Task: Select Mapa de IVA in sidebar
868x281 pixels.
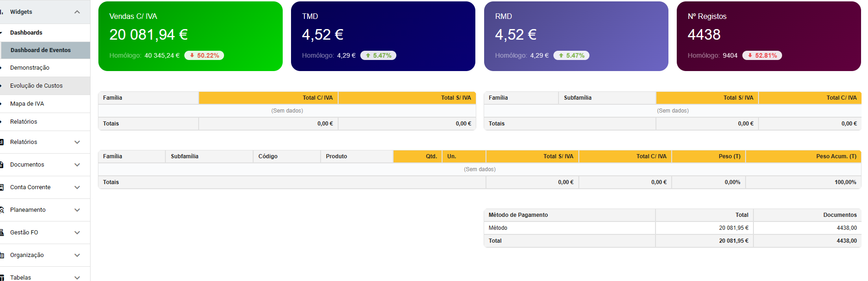Action: click(x=27, y=104)
